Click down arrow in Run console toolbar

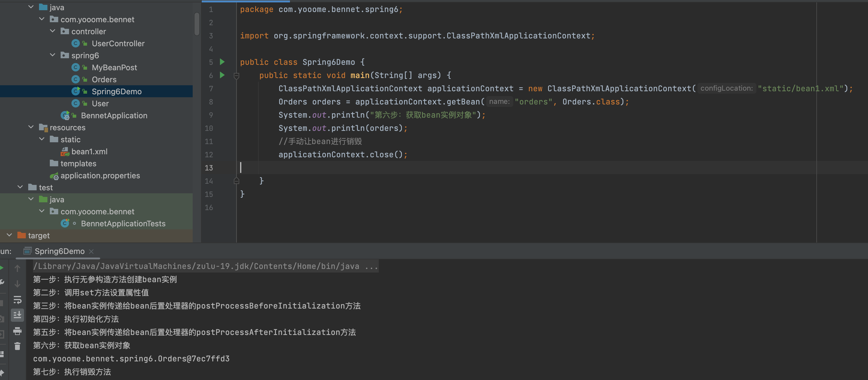tap(17, 284)
